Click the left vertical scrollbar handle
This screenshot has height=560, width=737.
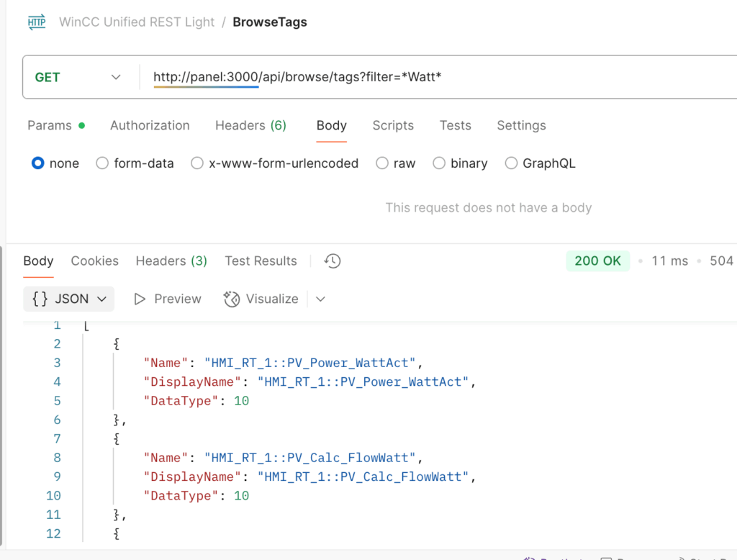[x=1, y=396]
